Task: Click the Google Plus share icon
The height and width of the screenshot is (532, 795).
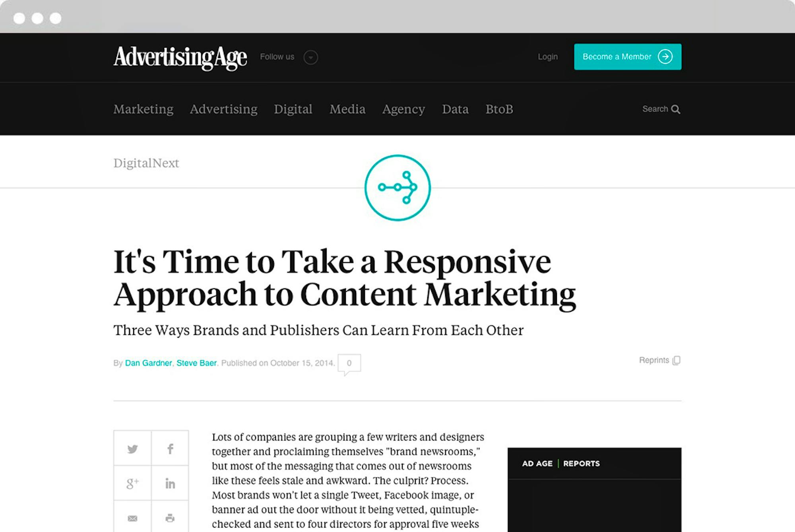Action: pos(132,483)
